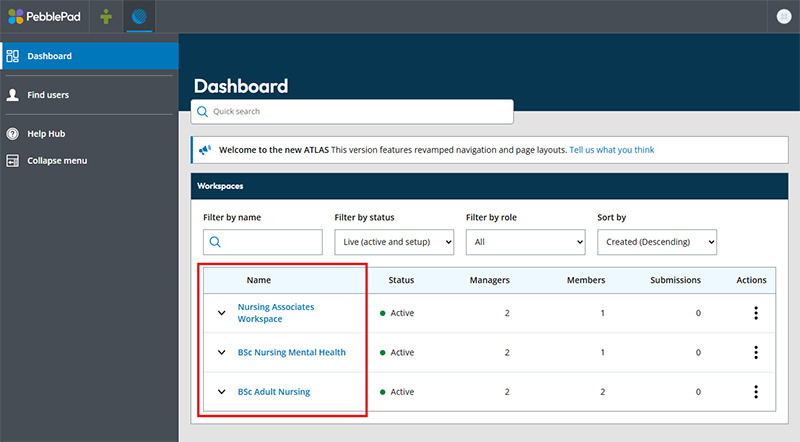Click the Dashboard page title
Image resolution: width=800 pixels, height=442 pixels.
[x=241, y=86]
